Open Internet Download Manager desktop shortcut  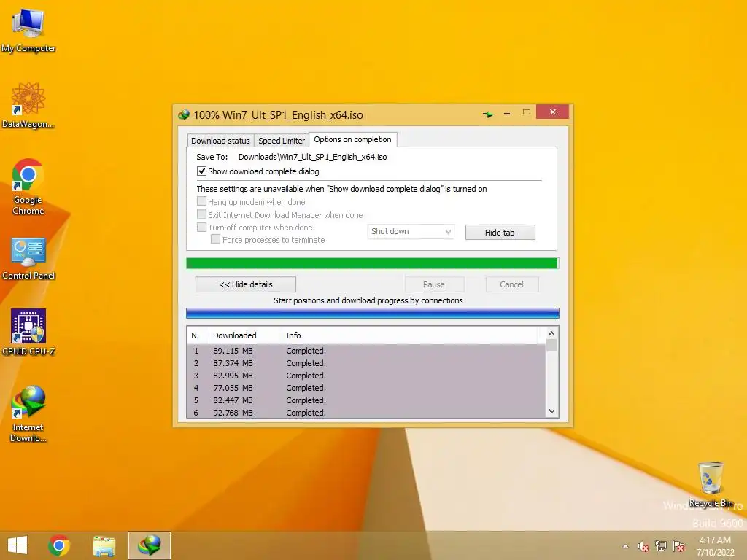(28, 414)
